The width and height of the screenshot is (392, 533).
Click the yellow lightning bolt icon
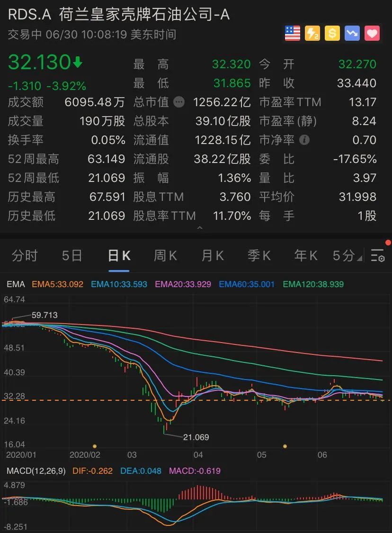point(312,34)
